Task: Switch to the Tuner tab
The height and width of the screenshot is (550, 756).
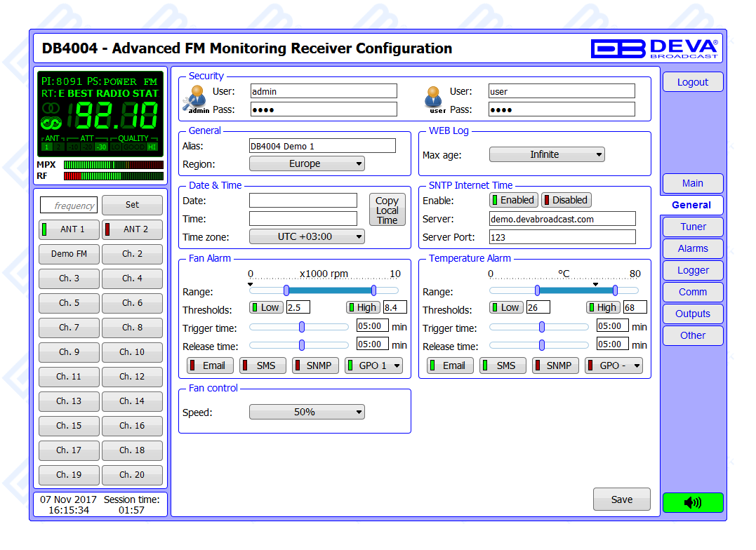Action: tap(692, 227)
